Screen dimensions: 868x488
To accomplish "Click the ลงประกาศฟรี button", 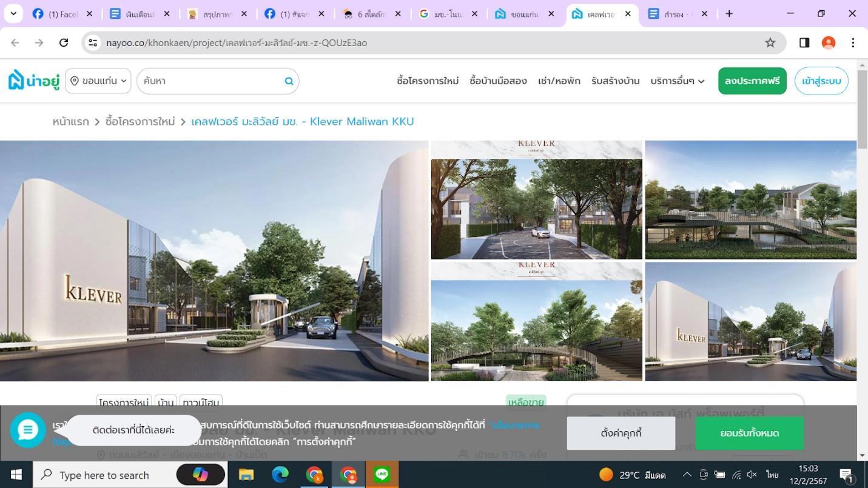I will (752, 81).
